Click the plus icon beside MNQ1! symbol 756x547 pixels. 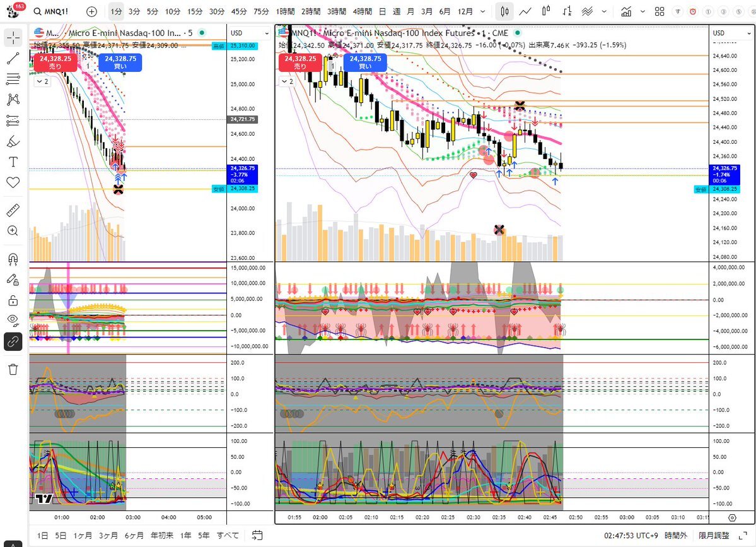(91, 11)
